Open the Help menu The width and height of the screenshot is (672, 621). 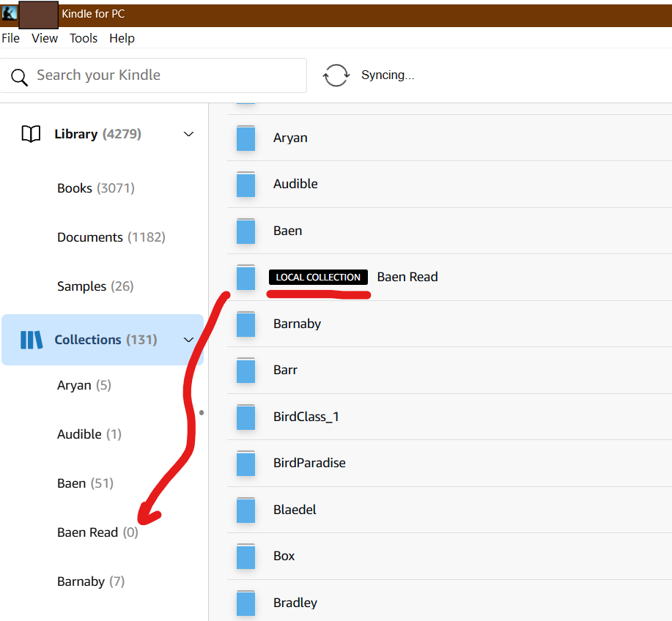tap(122, 39)
